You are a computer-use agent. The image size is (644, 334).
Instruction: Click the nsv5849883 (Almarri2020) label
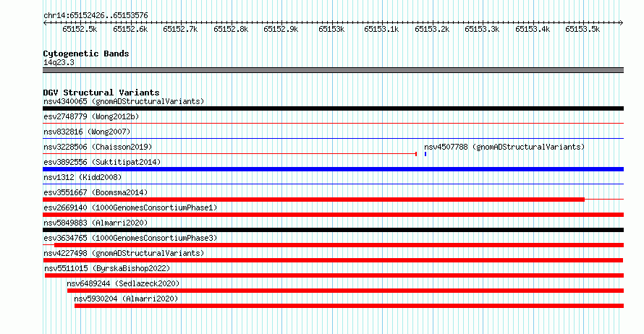point(96,223)
